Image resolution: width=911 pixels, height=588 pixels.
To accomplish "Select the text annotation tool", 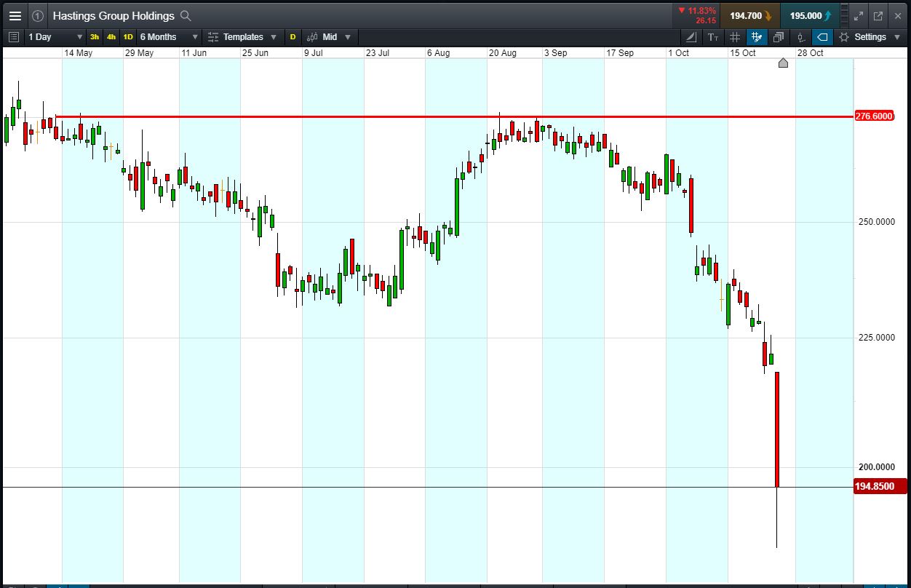I will 713,37.
